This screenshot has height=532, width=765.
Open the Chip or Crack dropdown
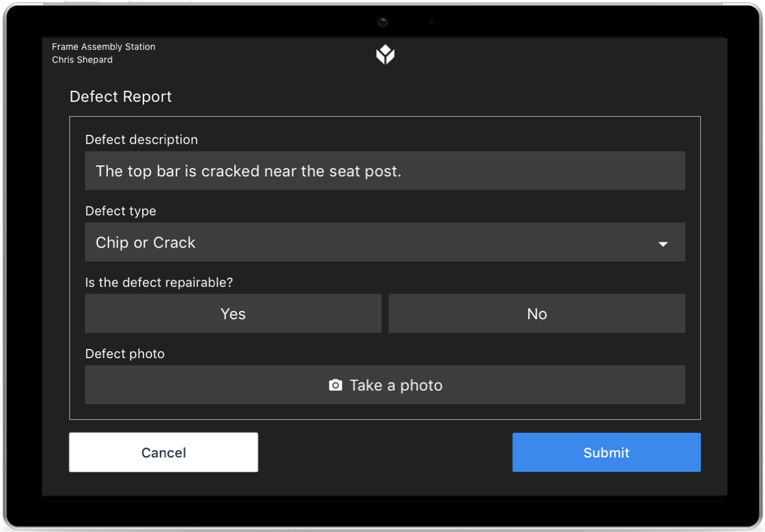click(385, 242)
